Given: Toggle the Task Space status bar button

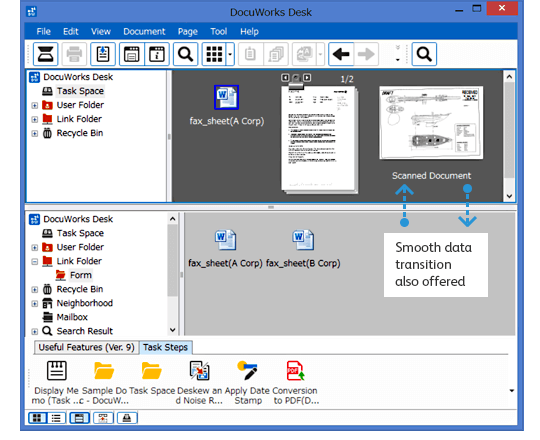Looking at the screenshot, I should tap(127, 418).
